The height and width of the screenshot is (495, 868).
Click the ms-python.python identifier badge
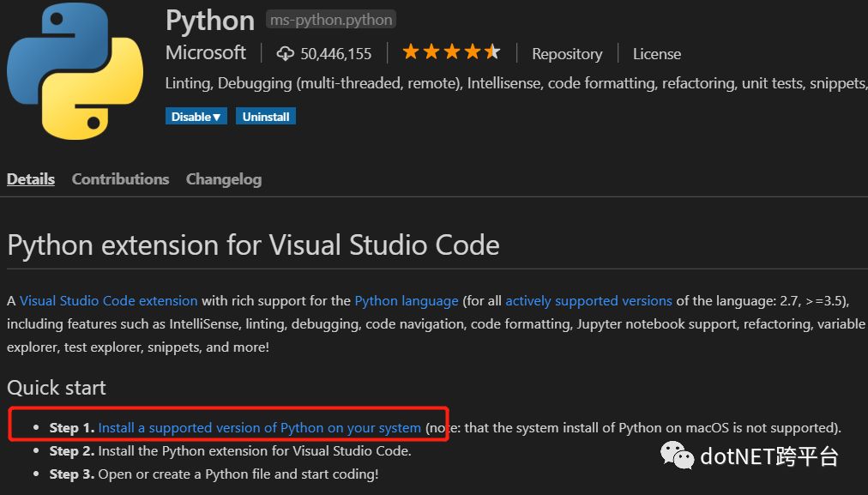(331, 20)
